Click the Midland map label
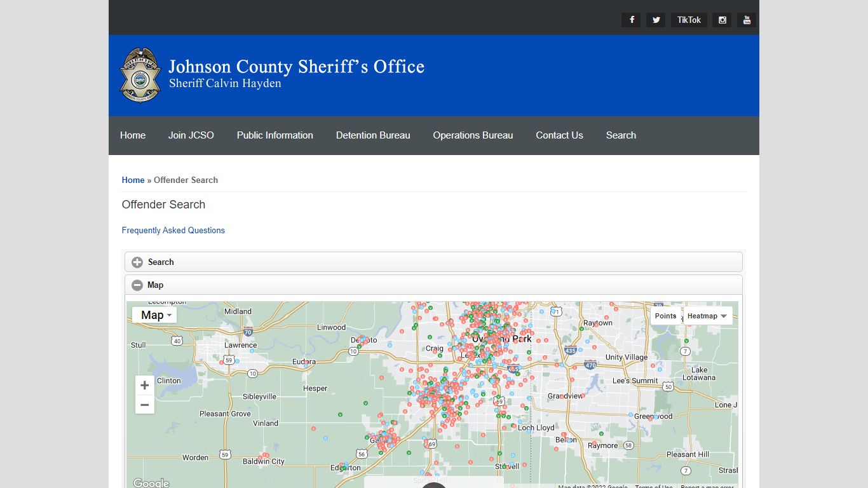The width and height of the screenshot is (868, 488). [x=238, y=311]
